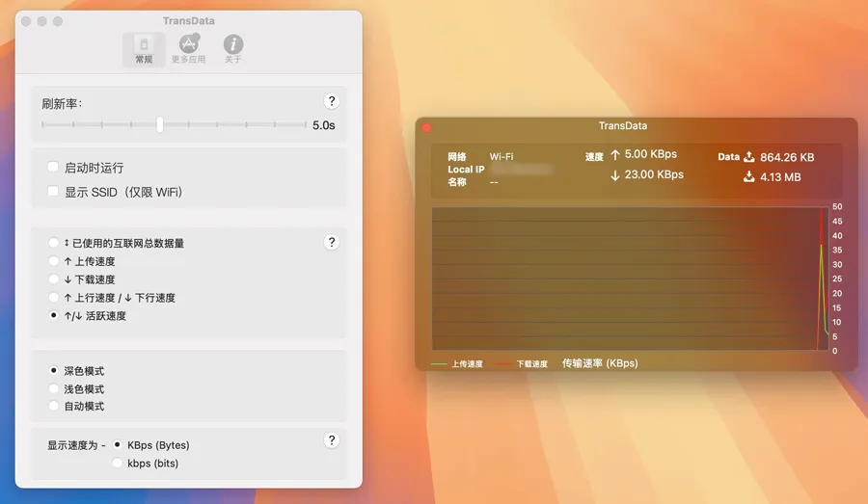Open the 常规 general settings tab icon

click(x=144, y=45)
